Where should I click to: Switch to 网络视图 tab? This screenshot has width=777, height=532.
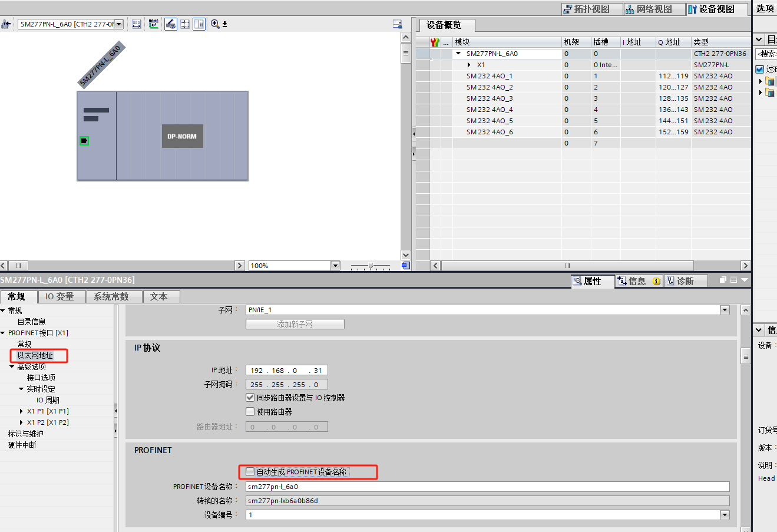pyautogui.click(x=654, y=9)
